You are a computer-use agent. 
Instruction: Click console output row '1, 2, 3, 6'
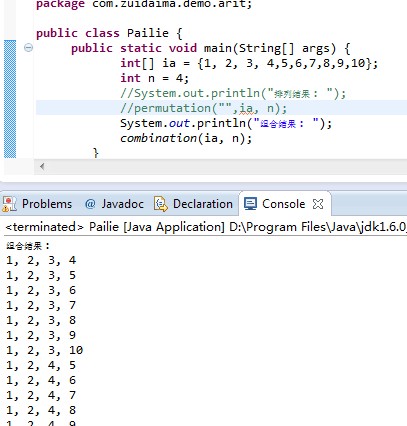click(x=41, y=290)
